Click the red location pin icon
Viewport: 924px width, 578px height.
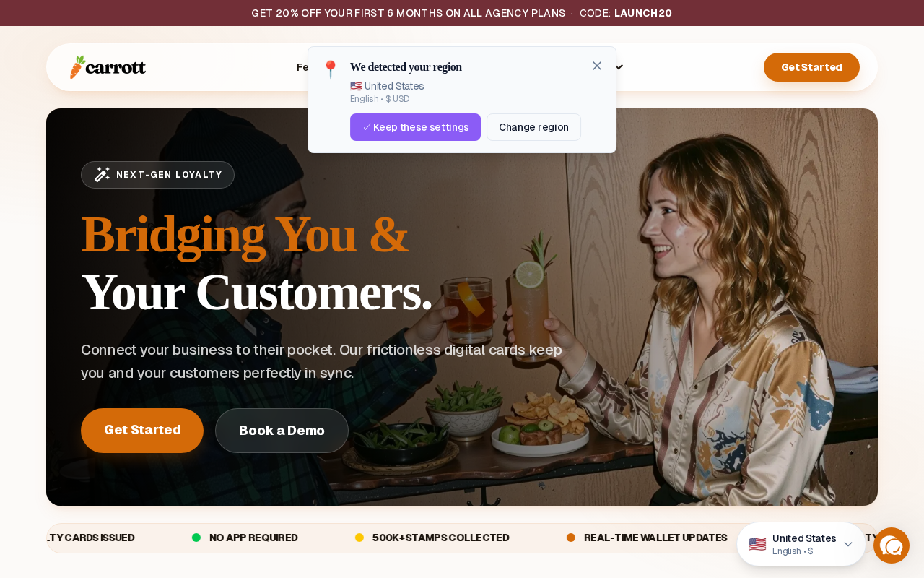[x=330, y=69]
